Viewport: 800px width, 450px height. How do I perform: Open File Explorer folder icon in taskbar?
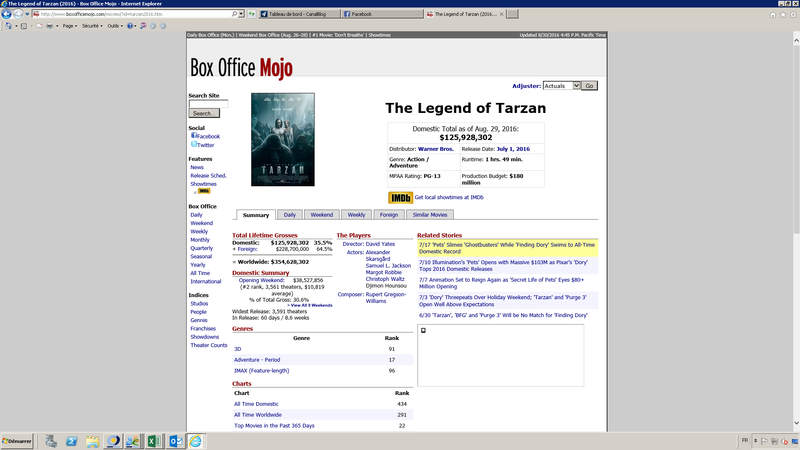[92, 441]
